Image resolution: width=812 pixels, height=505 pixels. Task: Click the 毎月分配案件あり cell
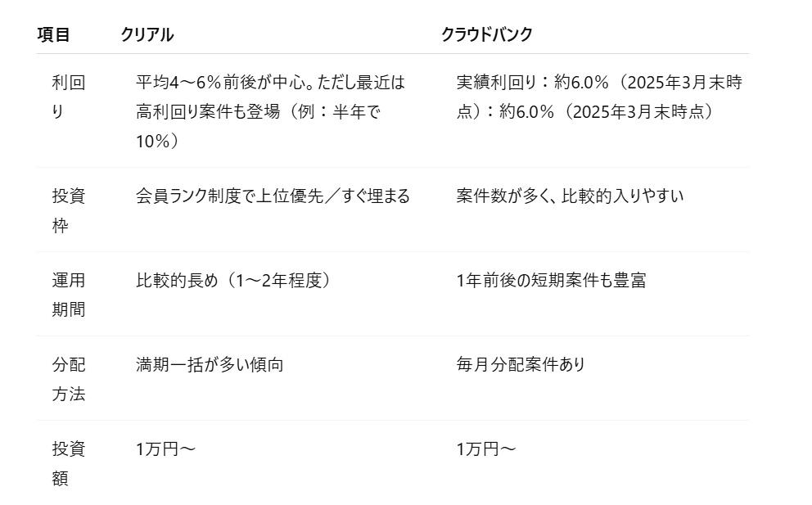point(521,365)
